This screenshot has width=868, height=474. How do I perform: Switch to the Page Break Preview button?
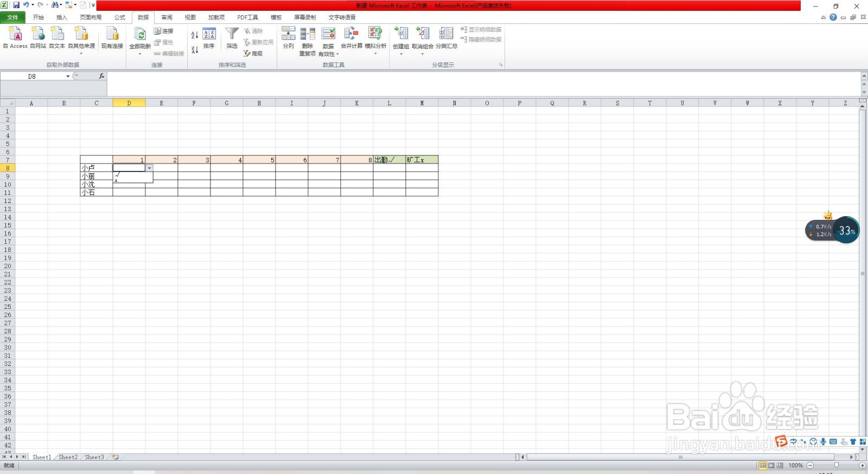pyautogui.click(x=780, y=465)
